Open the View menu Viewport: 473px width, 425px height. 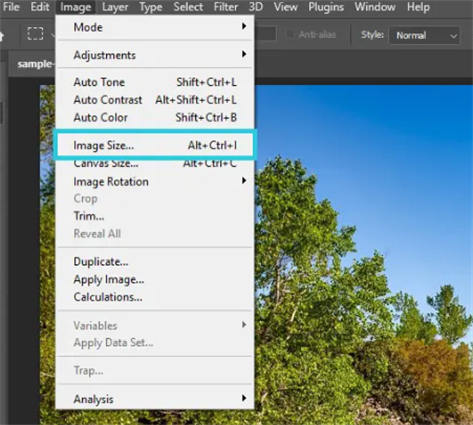285,7
